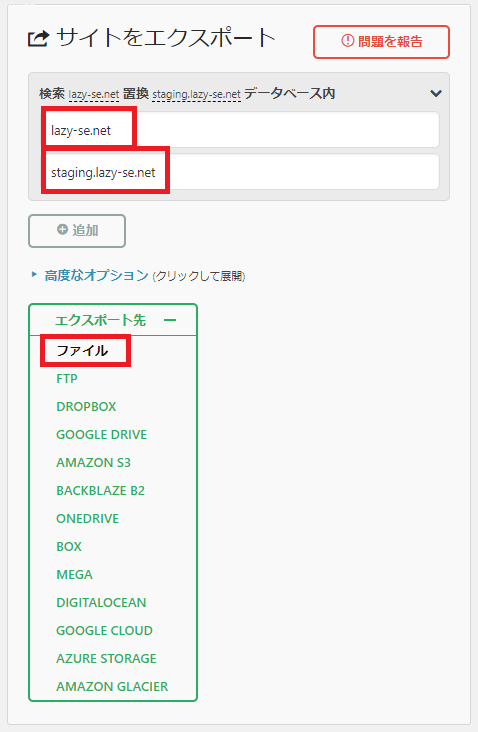Choose ONEDRIVE from export list
The width and height of the screenshot is (478, 732).
[x=87, y=519]
